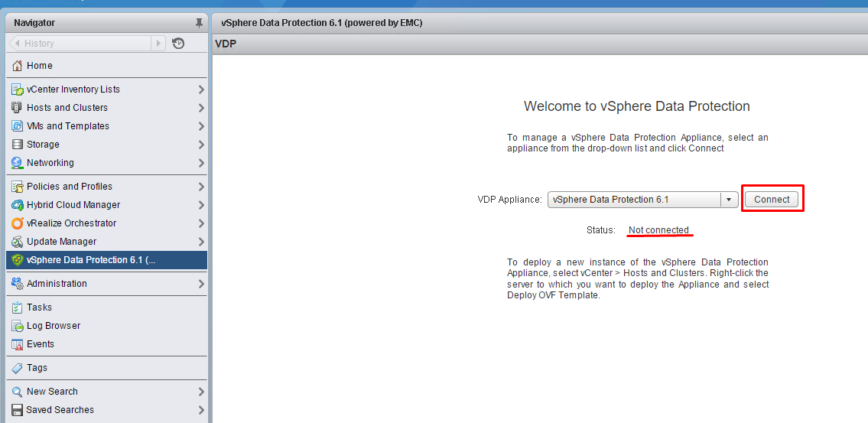Select Storage navigator item
Viewport: 868px width, 423px height.
pos(107,144)
